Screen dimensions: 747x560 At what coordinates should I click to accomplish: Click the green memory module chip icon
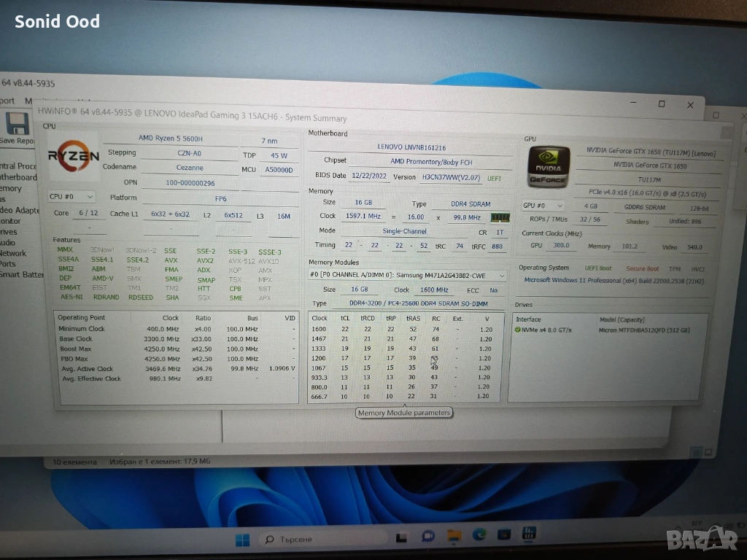(499, 217)
